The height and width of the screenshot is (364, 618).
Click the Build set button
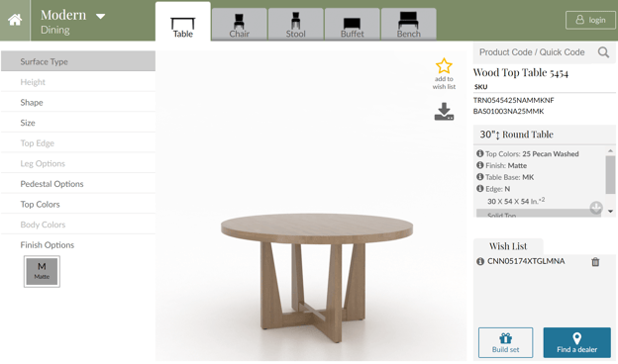[x=506, y=342]
